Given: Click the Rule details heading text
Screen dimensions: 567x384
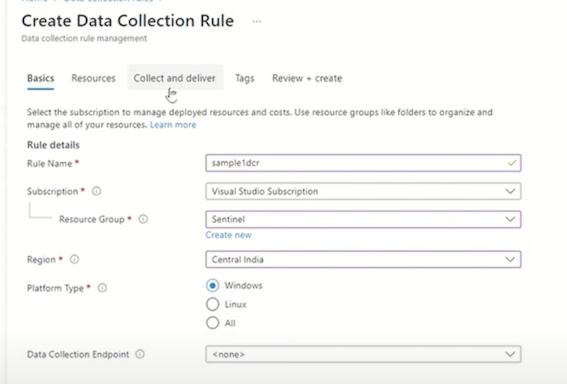Looking at the screenshot, I should pyautogui.click(x=53, y=145).
